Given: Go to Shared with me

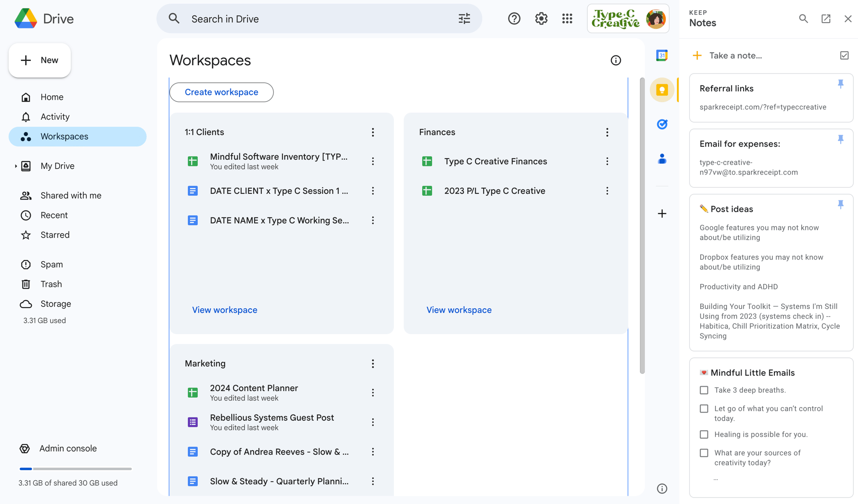Looking at the screenshot, I should coord(71,196).
